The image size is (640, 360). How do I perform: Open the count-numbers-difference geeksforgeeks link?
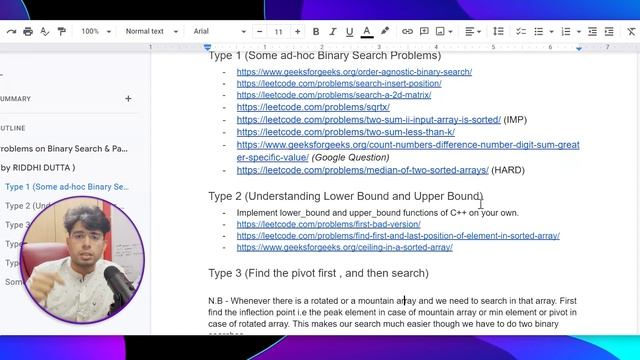(408, 151)
